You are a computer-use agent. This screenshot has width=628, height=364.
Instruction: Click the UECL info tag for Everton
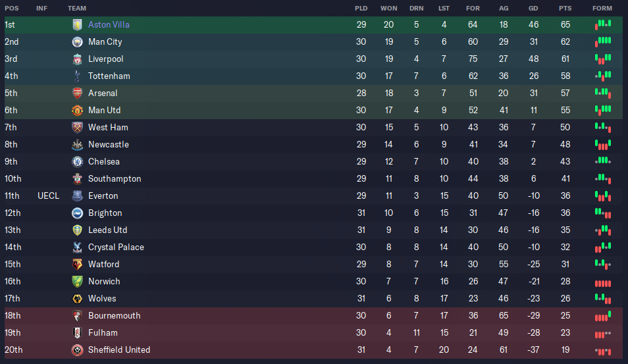[x=49, y=195]
